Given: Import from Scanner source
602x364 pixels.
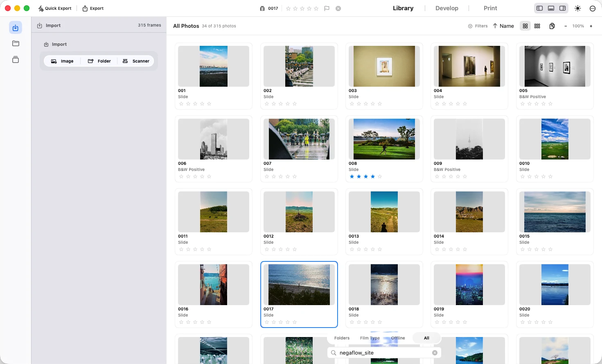Looking at the screenshot, I should [136, 61].
